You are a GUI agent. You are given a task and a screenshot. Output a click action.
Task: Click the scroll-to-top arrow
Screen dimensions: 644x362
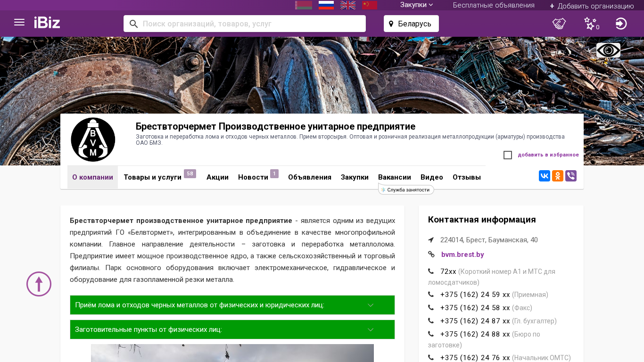tap(39, 284)
